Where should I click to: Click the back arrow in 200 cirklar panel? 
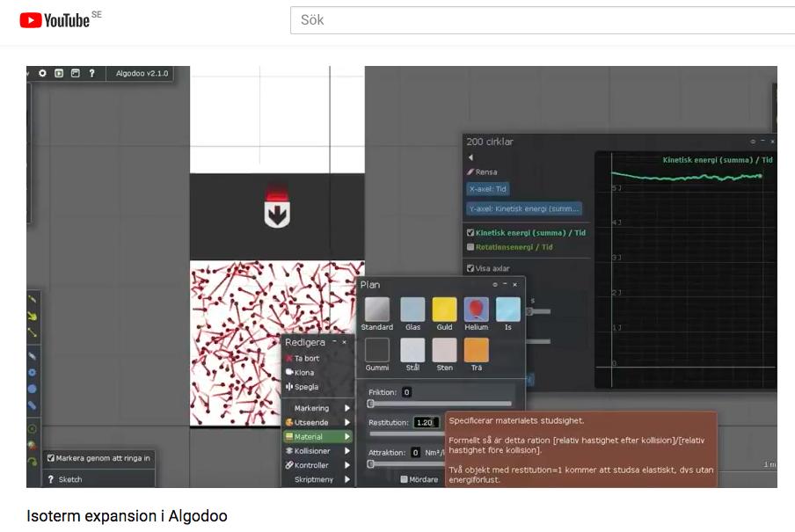[x=470, y=157]
